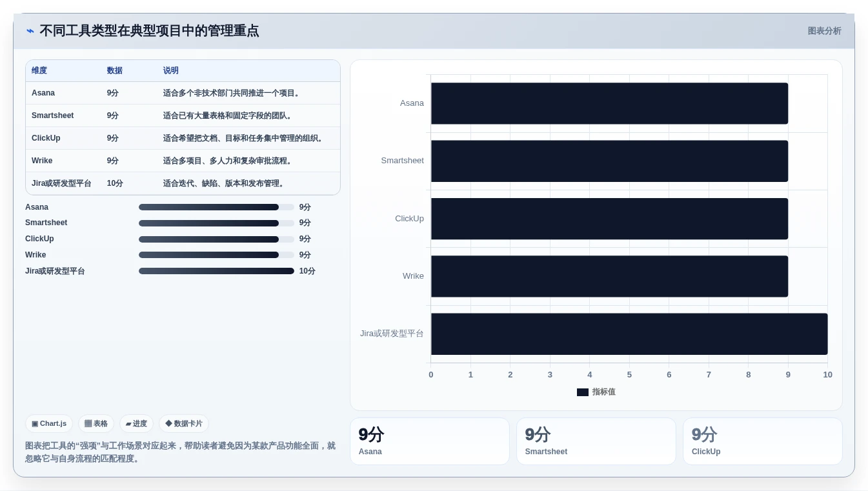Click the x-axis tick label 5
The image size is (868, 491).
pyautogui.click(x=629, y=375)
